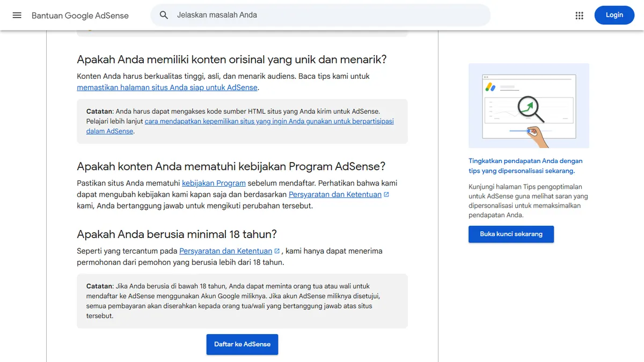Click the note starting 'Catatan: Jika Anda berusia'

pos(242,301)
